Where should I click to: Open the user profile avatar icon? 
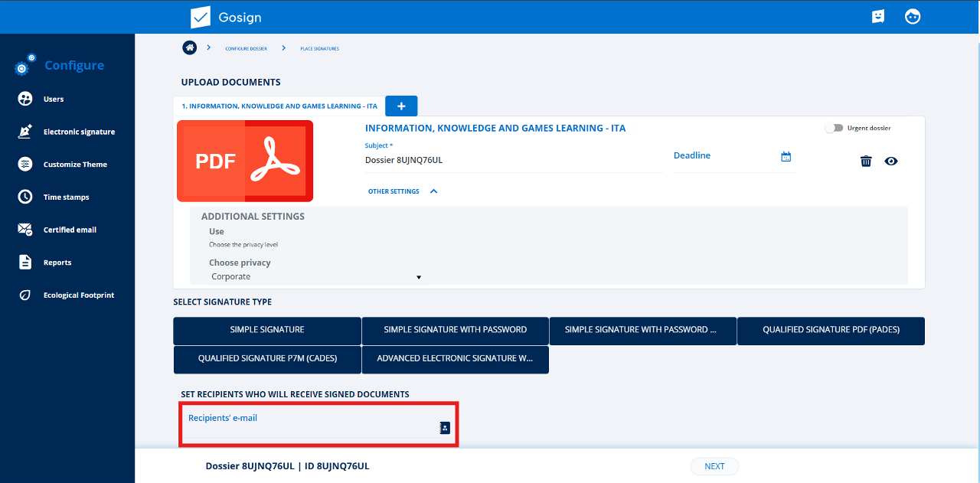click(913, 17)
